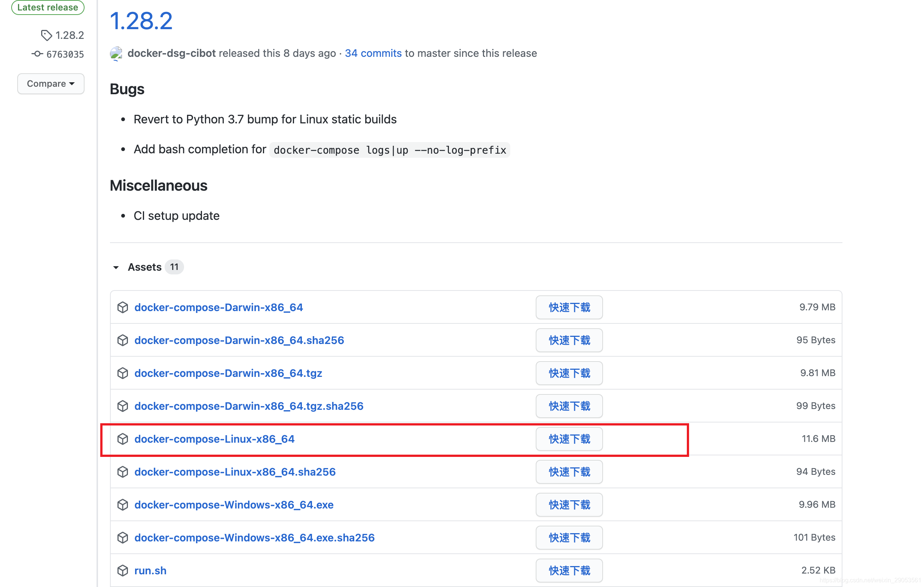The image size is (924, 587).
Task: Click the docker-compose-Darwin-x86_64.tgz file icon
Action: (123, 372)
